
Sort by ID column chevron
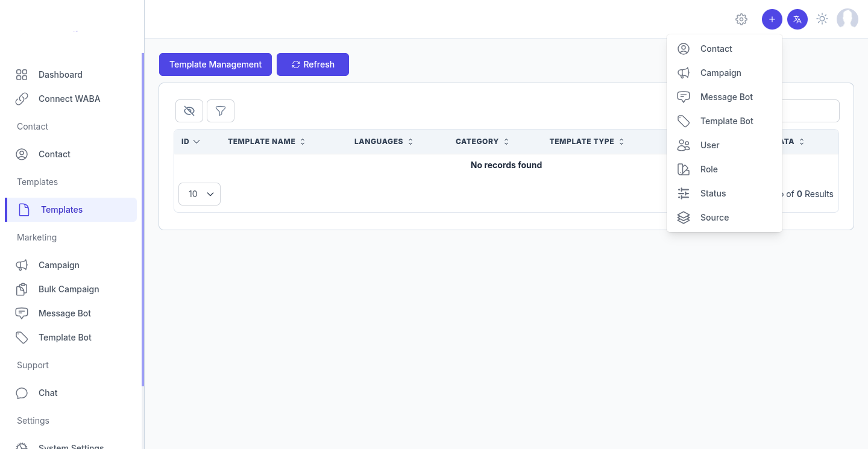pyautogui.click(x=197, y=142)
